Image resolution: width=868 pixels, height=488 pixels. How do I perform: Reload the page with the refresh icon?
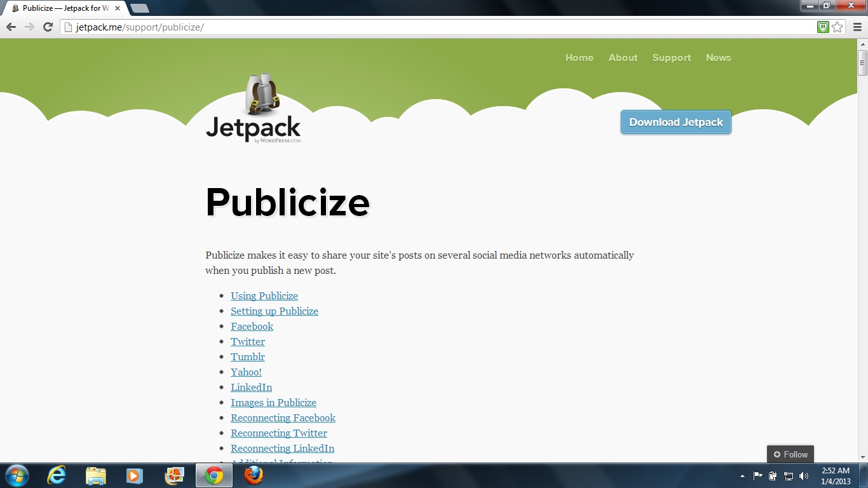[48, 27]
